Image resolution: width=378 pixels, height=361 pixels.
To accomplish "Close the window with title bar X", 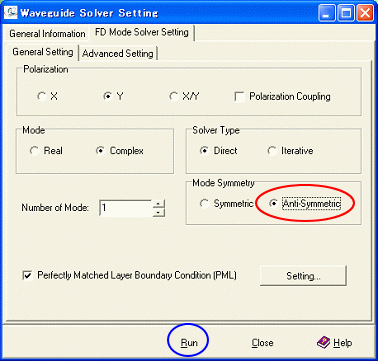I will pyautogui.click(x=365, y=14).
